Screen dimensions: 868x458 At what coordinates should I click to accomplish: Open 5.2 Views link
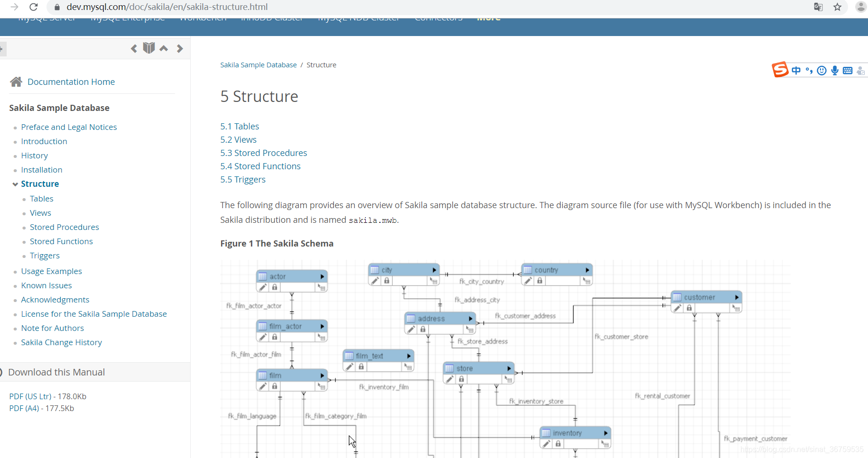click(238, 140)
